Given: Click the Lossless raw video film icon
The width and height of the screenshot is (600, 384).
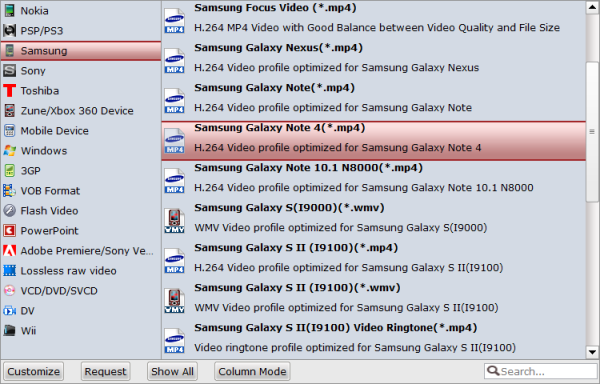Looking at the screenshot, I should click(x=10, y=271).
